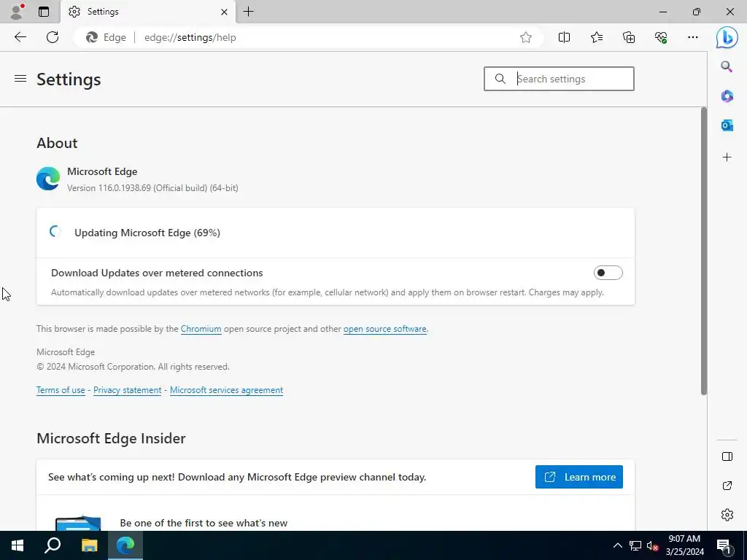Screen dimensions: 747x560
Task: Click the muted volume tray icon
Action: [x=652, y=545]
